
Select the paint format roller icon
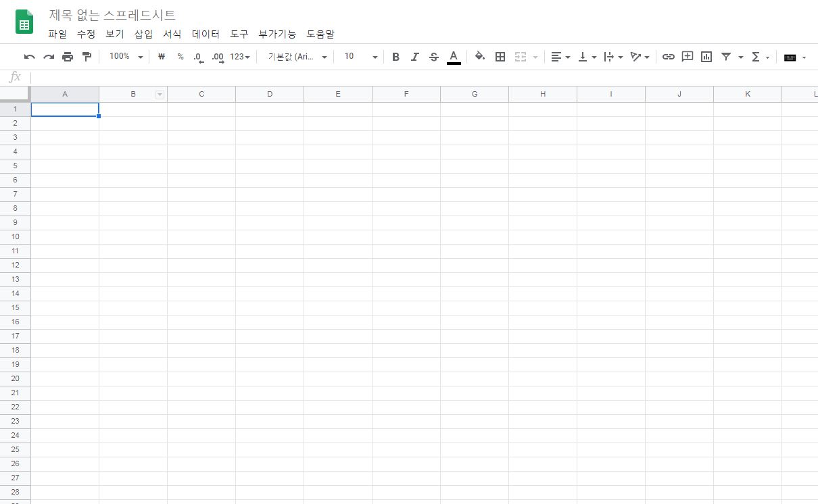pyautogui.click(x=87, y=57)
